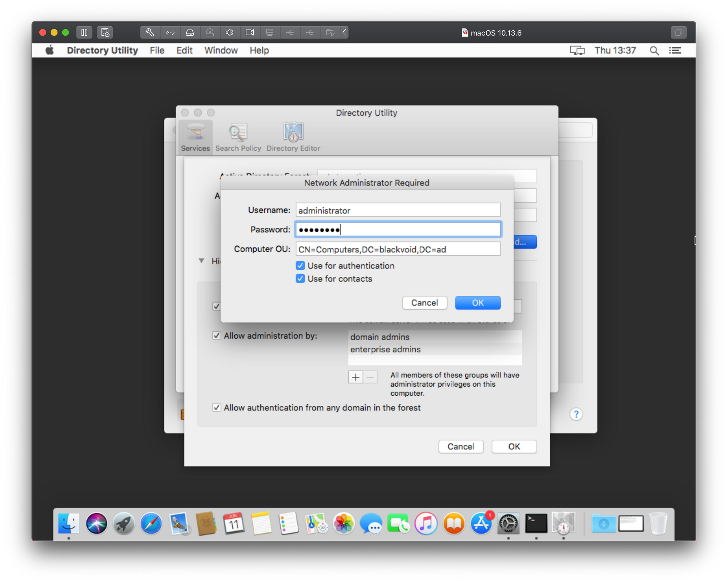The width and height of the screenshot is (728, 583).
Task: Open System Preferences in the Dock
Action: point(508,523)
